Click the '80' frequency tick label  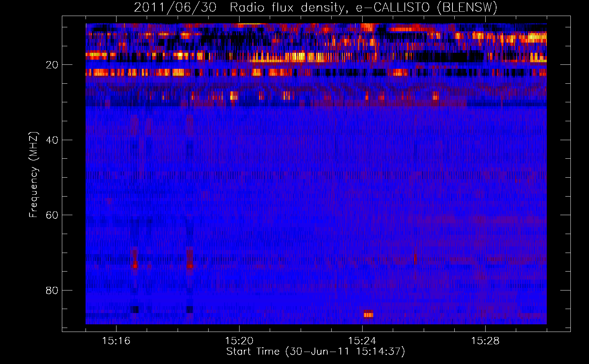[52, 290]
